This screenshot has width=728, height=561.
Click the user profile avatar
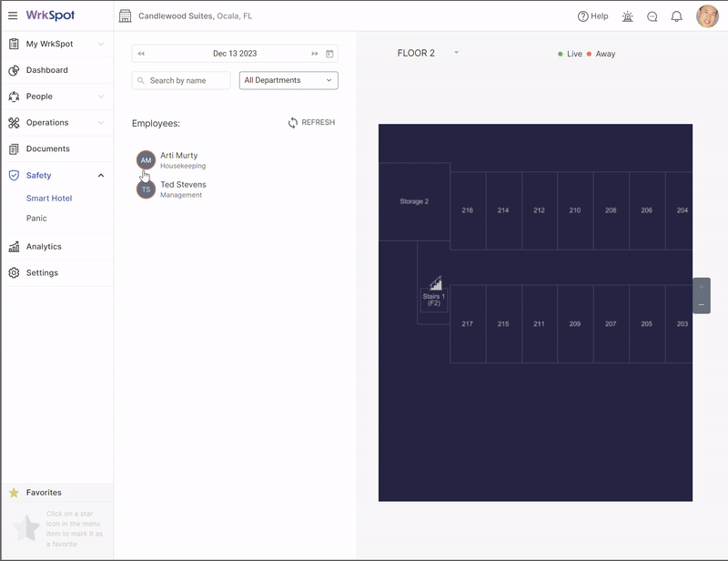coord(707,16)
